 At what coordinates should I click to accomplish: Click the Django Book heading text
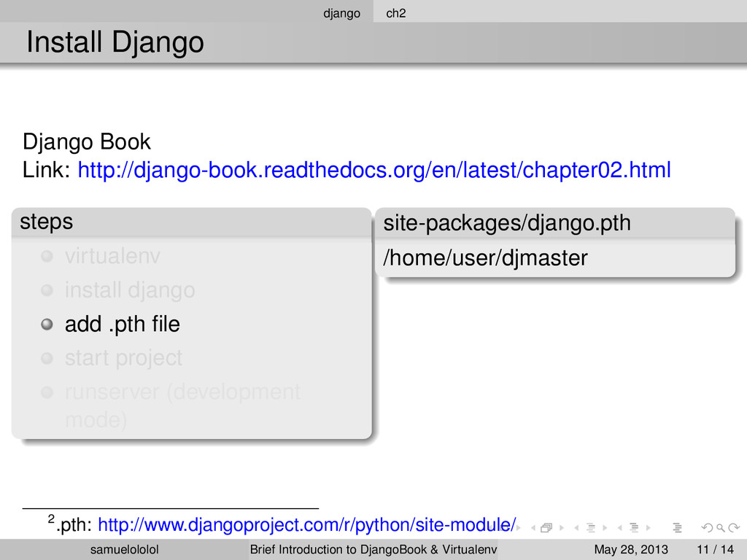[x=86, y=142]
